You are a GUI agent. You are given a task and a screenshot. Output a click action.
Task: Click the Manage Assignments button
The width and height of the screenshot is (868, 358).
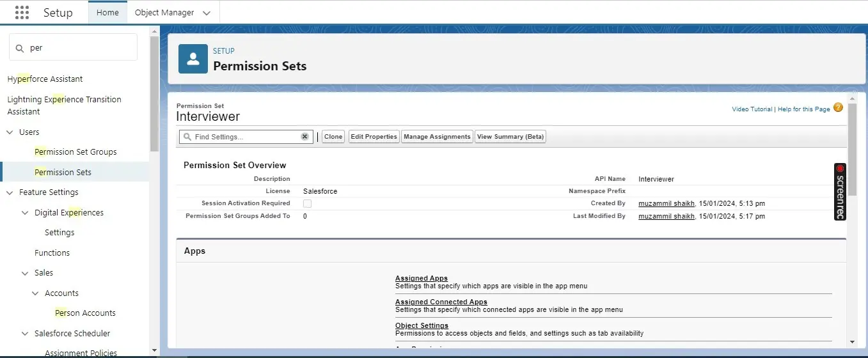click(438, 137)
